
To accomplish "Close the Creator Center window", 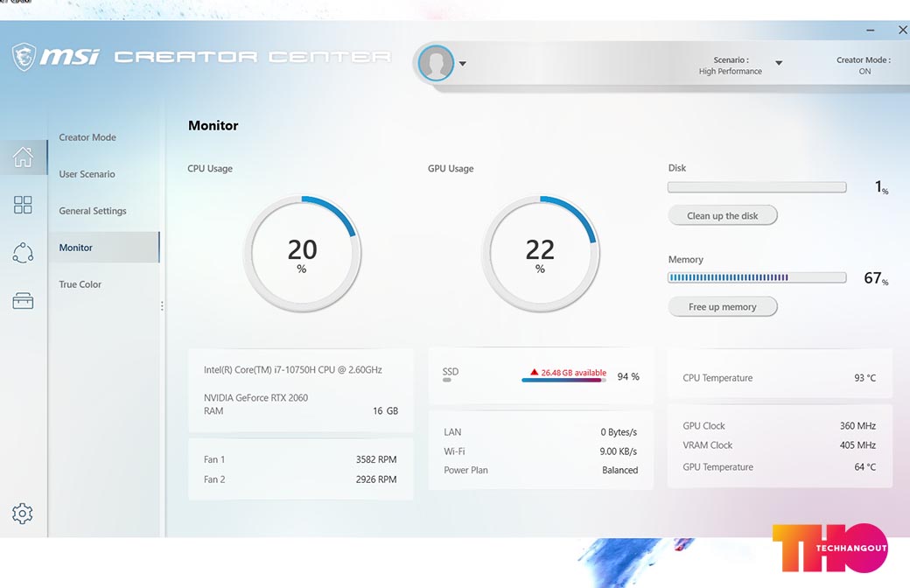I will tap(903, 30).
